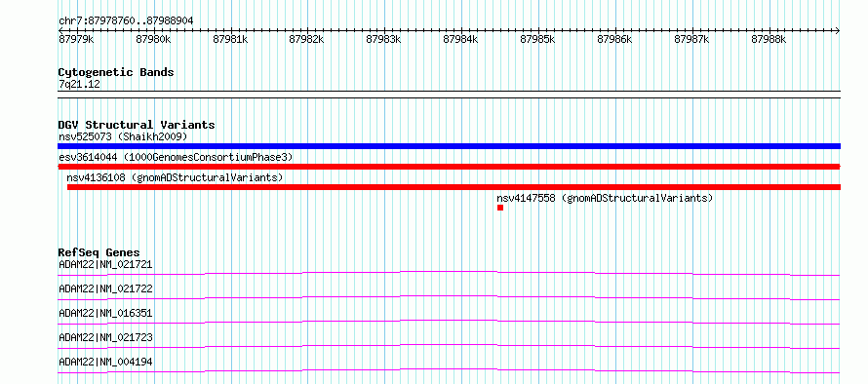The image size is (868, 384).
Task: Open the nsv525073 (Shaikh2009) label
Action: tap(123, 136)
